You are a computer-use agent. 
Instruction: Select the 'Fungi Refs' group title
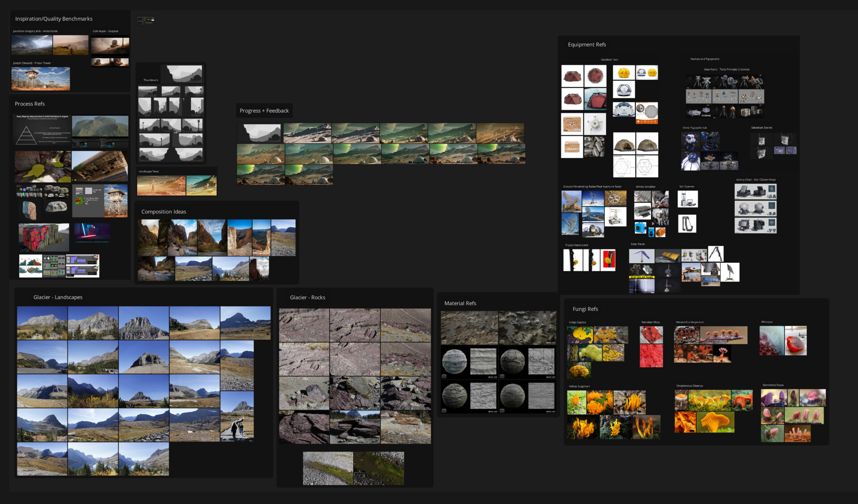(585, 309)
